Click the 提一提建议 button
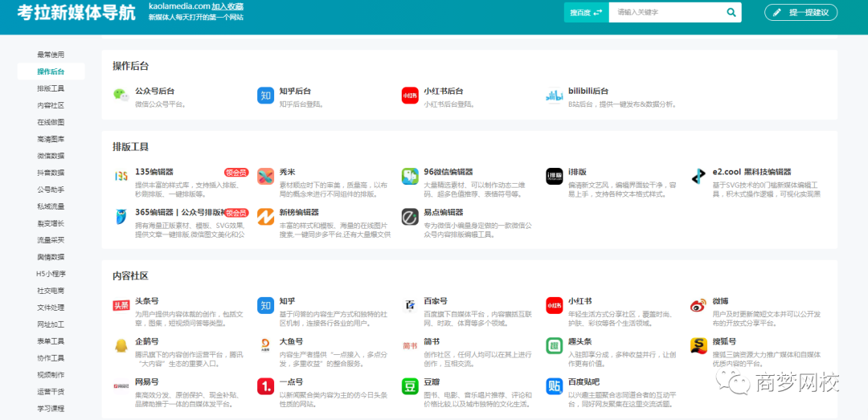The width and height of the screenshot is (868, 420). 800,12
